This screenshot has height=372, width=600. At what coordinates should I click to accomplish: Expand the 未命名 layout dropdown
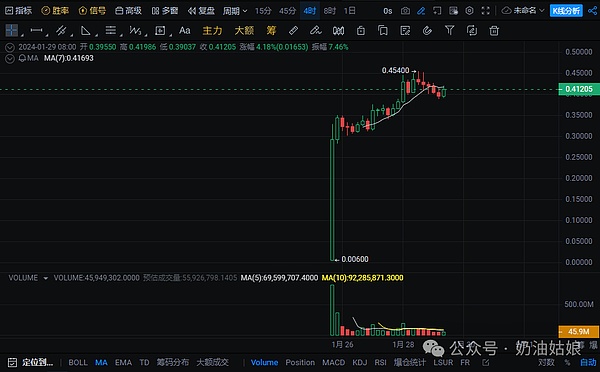click(x=523, y=11)
